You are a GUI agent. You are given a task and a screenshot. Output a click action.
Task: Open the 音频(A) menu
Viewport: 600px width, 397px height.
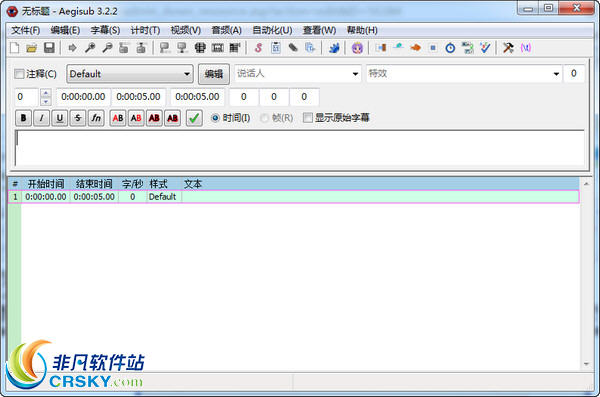tap(227, 30)
